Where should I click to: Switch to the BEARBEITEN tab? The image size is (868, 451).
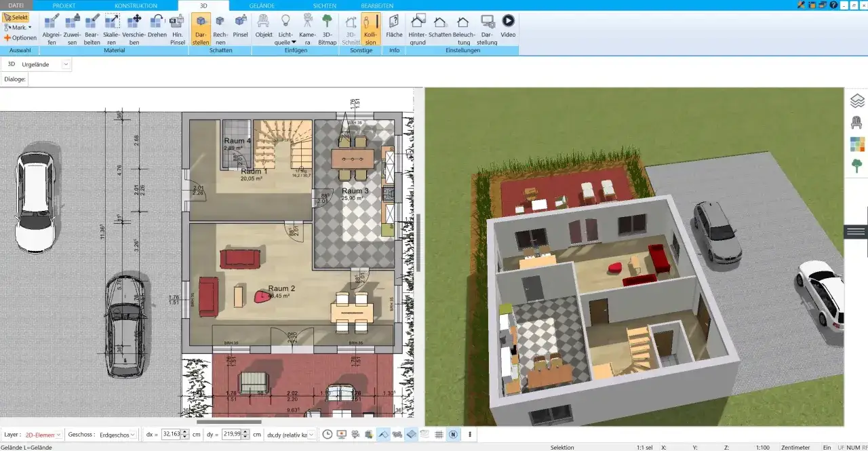pos(377,5)
